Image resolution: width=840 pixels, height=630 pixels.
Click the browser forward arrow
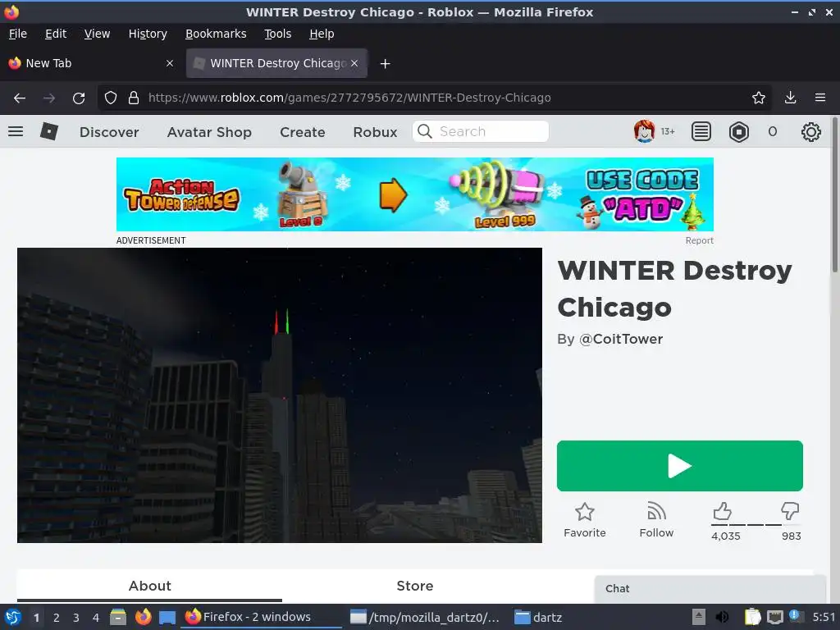click(x=48, y=98)
